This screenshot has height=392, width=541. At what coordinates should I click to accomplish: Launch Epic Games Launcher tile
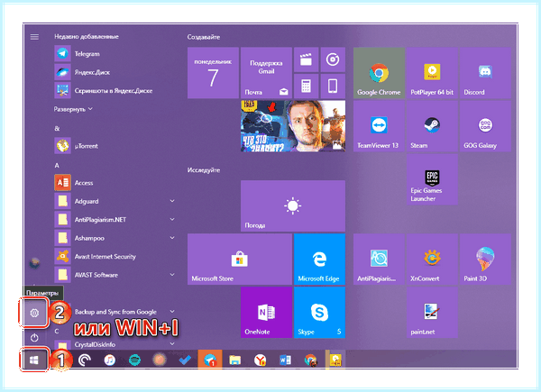[x=432, y=179]
